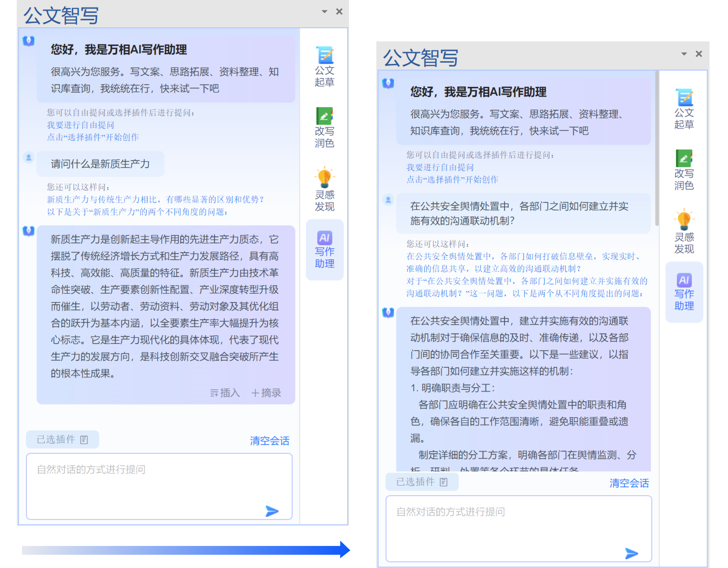728x568 pixels.
Task: Close the right 公文智写 panel
Action: (x=699, y=54)
